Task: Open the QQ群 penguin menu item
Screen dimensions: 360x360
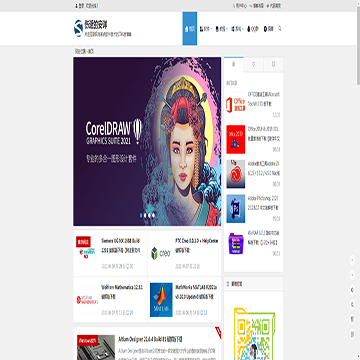Action: pyautogui.click(x=253, y=29)
